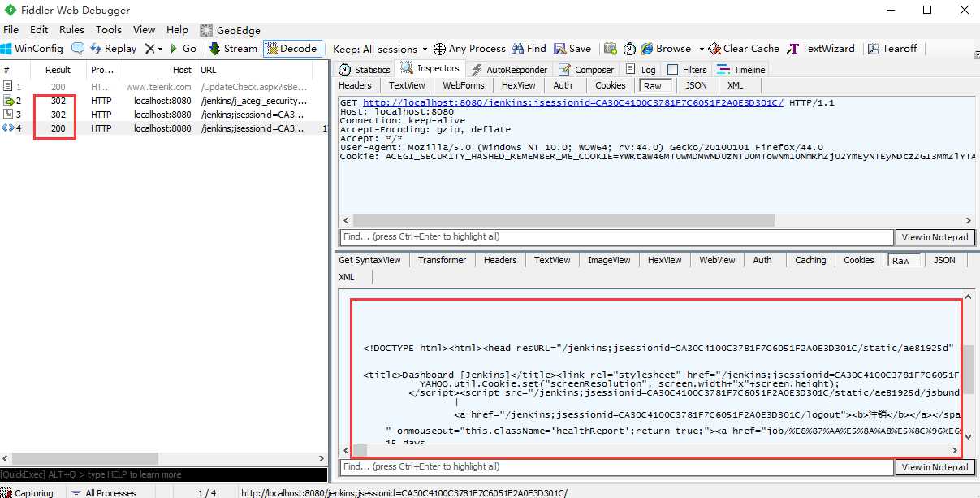Open Find with binoculars icon

[529, 49]
